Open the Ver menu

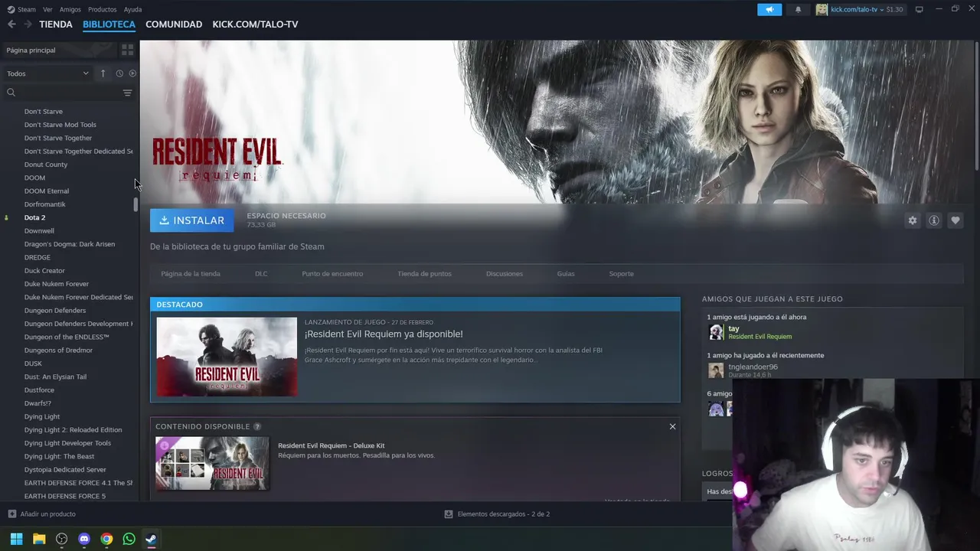pyautogui.click(x=47, y=9)
